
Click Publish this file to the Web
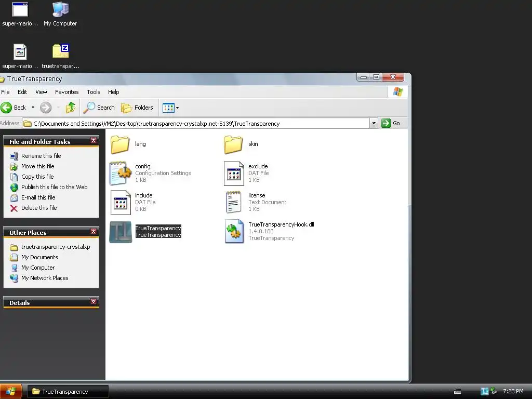click(x=54, y=187)
